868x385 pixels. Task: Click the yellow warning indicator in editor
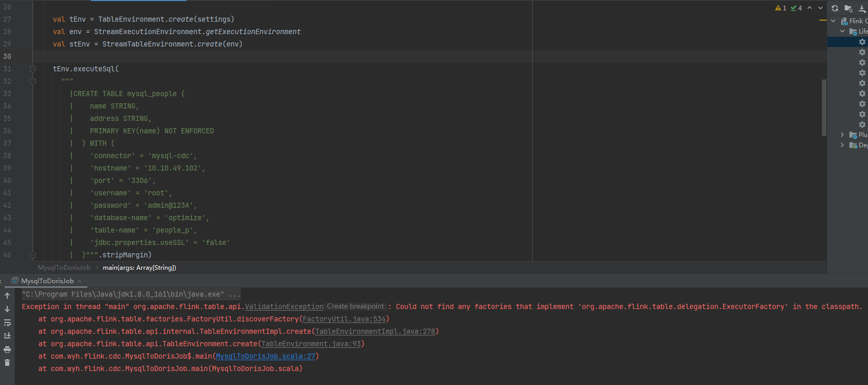click(780, 8)
